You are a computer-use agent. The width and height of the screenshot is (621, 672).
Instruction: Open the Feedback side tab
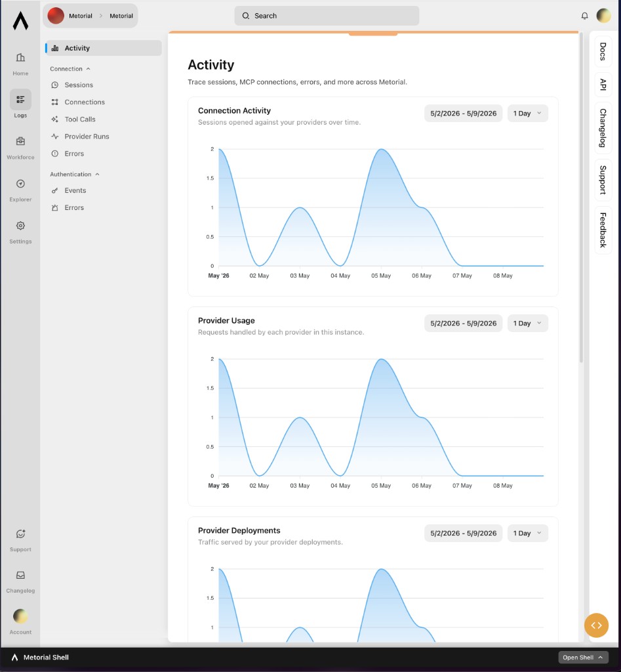[603, 230]
